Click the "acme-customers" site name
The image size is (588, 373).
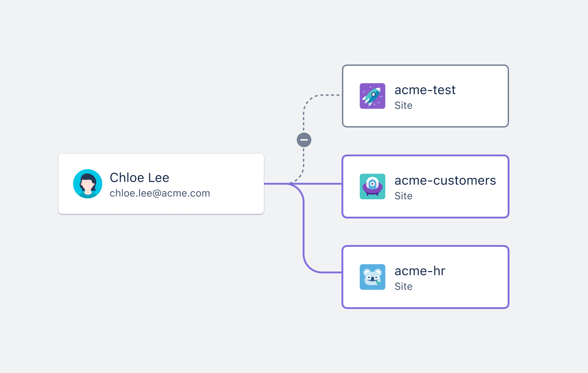(445, 181)
